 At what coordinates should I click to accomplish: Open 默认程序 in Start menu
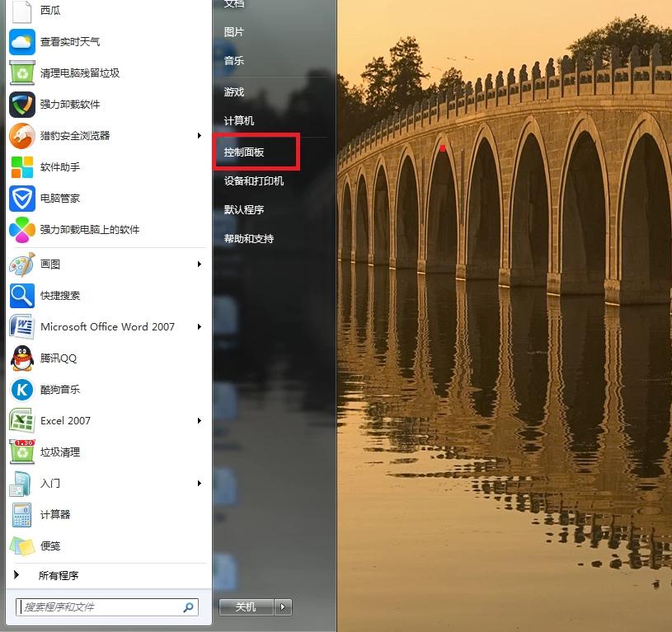tap(244, 210)
